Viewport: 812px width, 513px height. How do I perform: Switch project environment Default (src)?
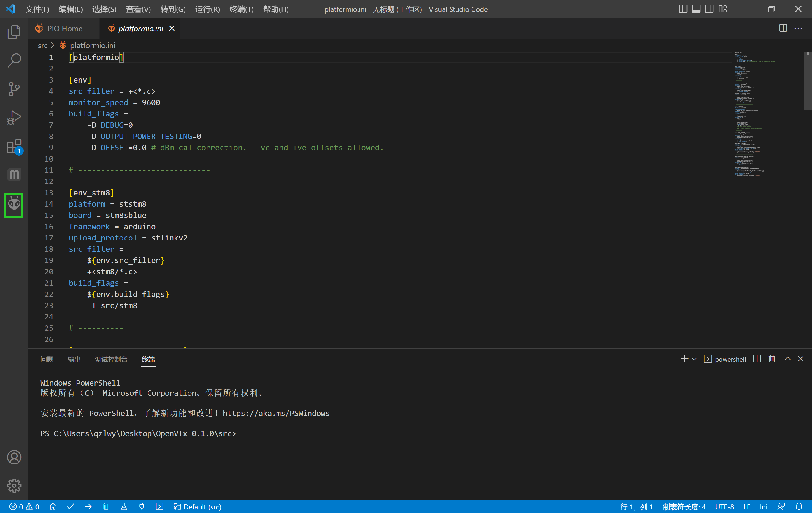(198, 506)
